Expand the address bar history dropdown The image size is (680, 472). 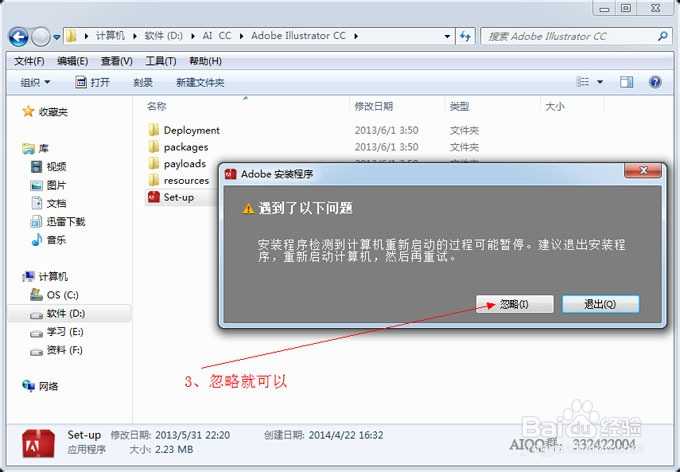pos(447,36)
